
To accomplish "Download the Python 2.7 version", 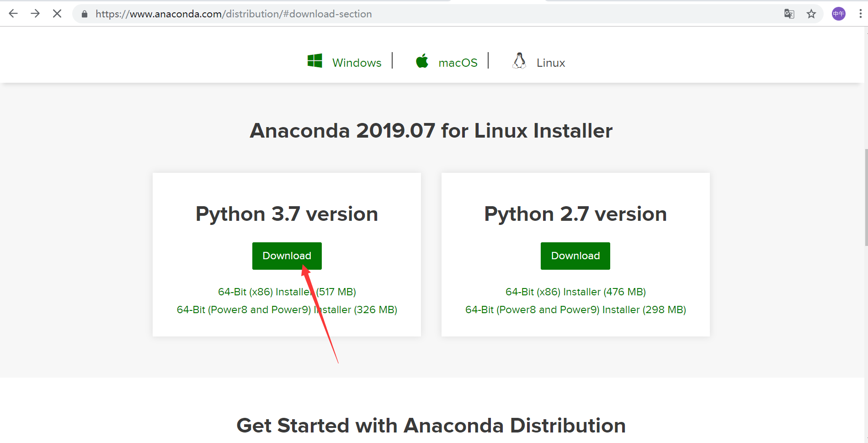I will point(575,256).
